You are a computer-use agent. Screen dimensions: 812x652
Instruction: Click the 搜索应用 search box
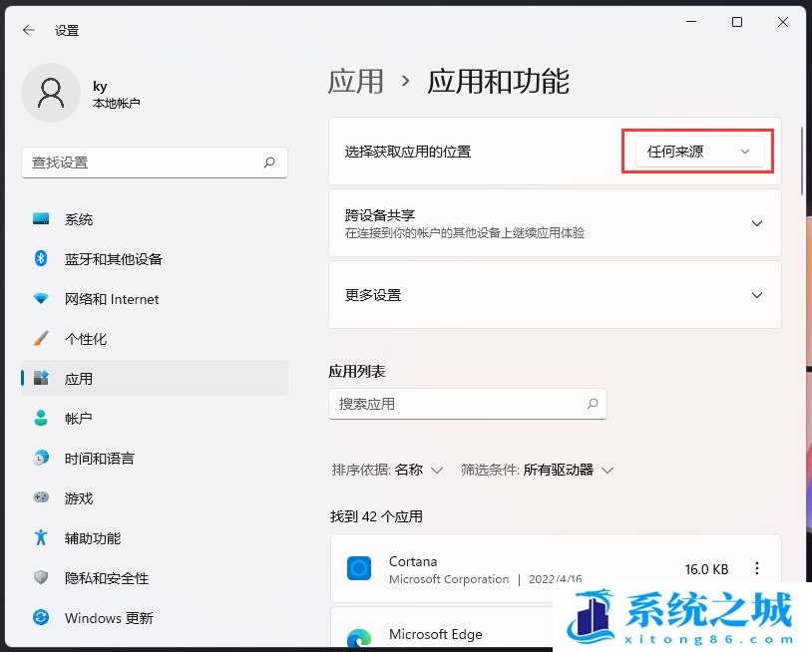(x=459, y=404)
